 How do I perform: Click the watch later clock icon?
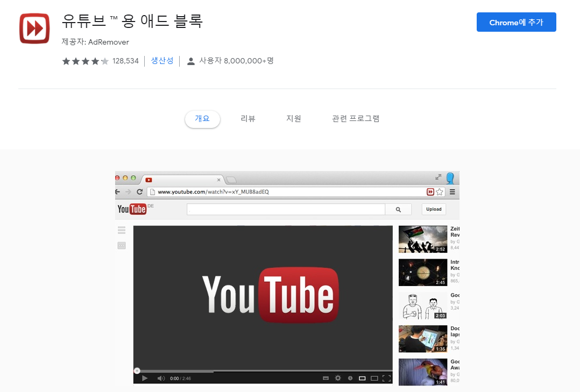point(350,378)
